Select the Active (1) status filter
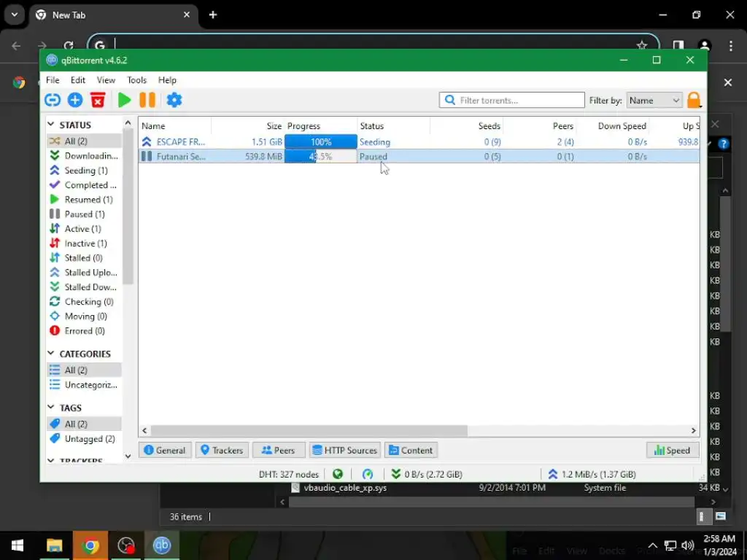Screen dimensions: 747x560 [85, 228]
